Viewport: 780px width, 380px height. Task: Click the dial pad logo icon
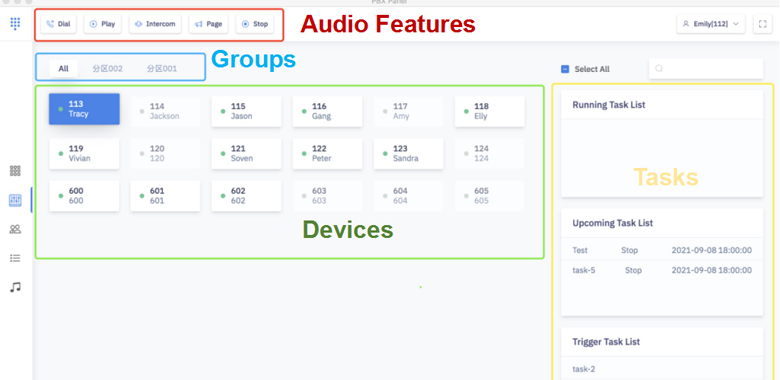point(15,23)
